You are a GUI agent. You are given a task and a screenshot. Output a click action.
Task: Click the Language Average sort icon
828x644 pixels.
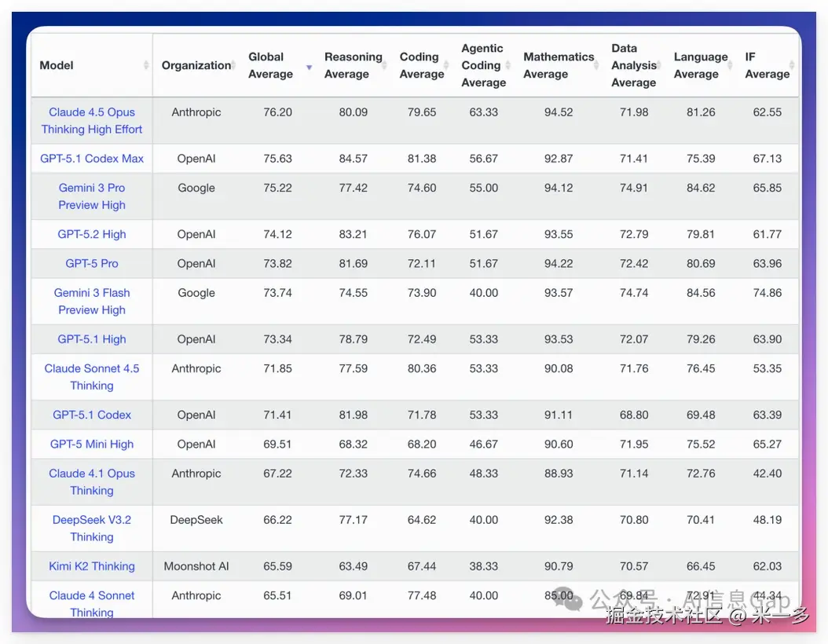tap(731, 65)
